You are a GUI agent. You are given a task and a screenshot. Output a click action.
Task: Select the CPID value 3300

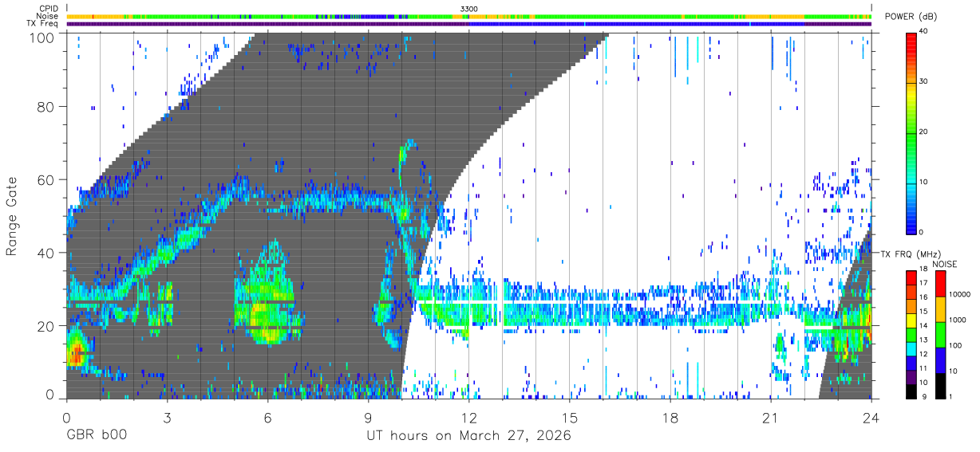tap(469, 9)
